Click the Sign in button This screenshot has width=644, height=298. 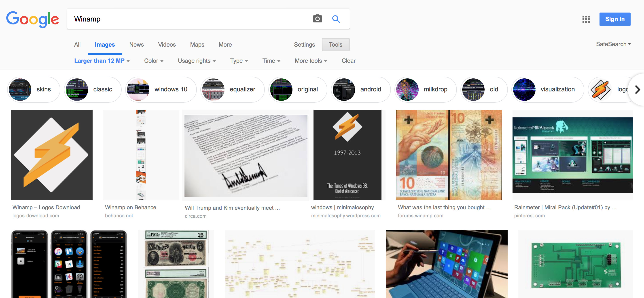tap(614, 19)
